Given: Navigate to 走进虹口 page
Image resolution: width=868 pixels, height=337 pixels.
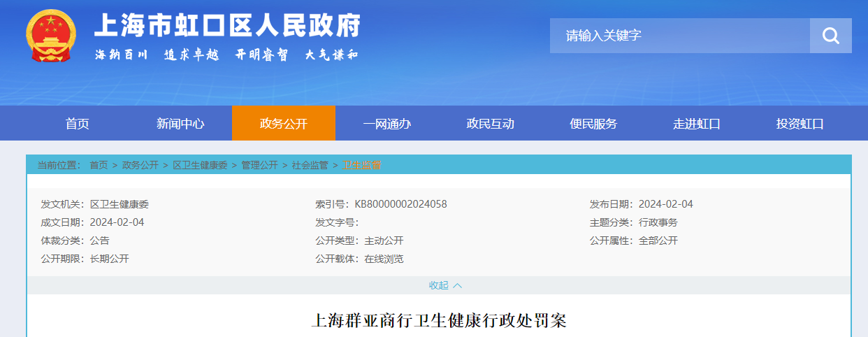Looking at the screenshot, I should 696,124.
